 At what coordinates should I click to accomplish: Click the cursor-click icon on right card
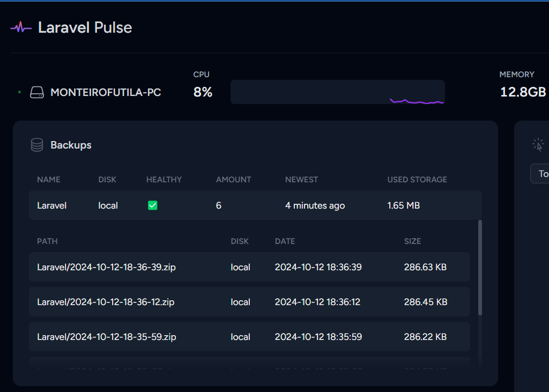pyautogui.click(x=538, y=145)
